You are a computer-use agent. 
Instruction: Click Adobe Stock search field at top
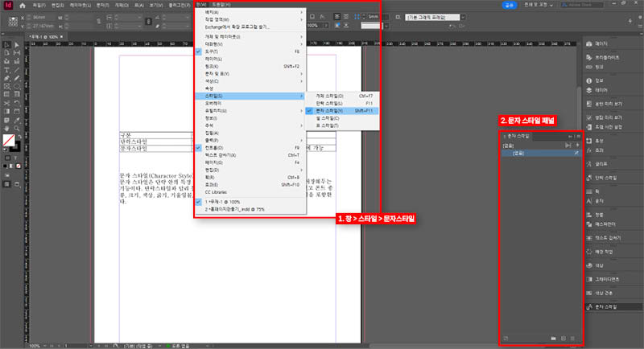coord(582,5)
